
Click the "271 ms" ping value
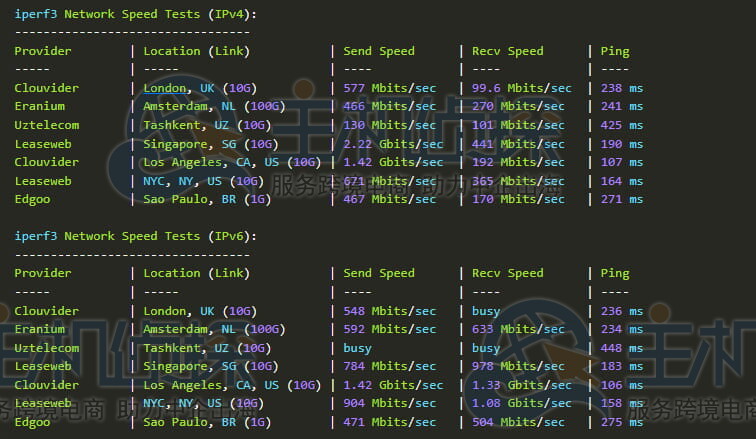(622, 200)
